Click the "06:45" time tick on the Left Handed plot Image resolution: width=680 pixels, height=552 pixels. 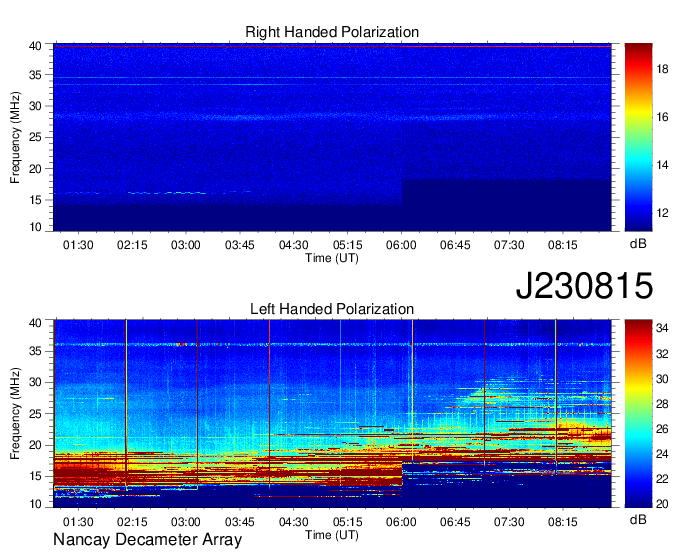(x=455, y=522)
